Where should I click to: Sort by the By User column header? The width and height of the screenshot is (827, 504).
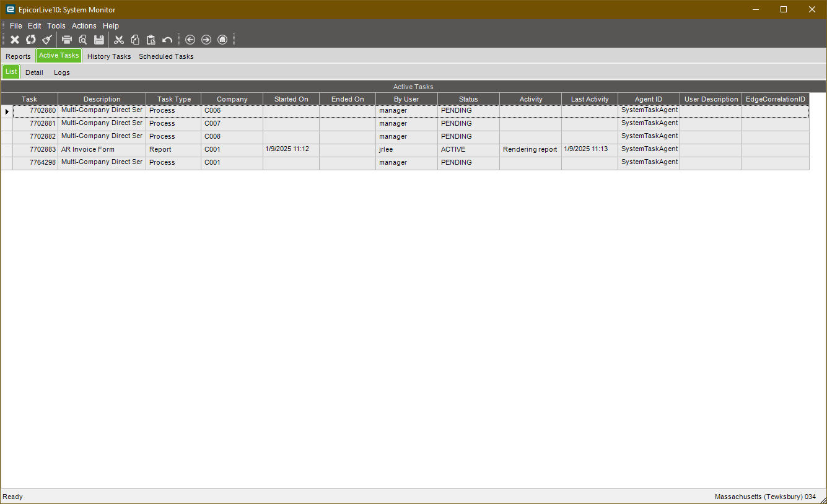click(x=406, y=99)
